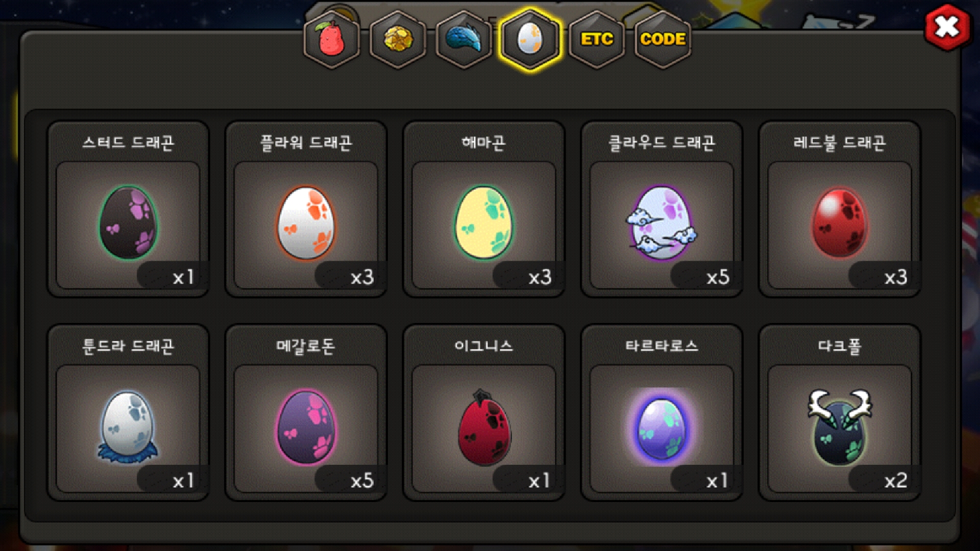
Task: Select the glossy red 레드불 드래곤 egg
Action: (x=840, y=223)
